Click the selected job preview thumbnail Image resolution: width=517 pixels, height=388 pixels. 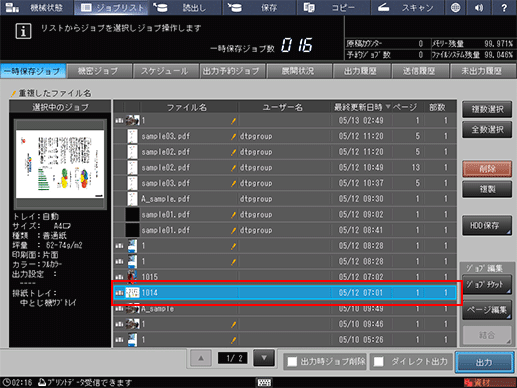60,164
